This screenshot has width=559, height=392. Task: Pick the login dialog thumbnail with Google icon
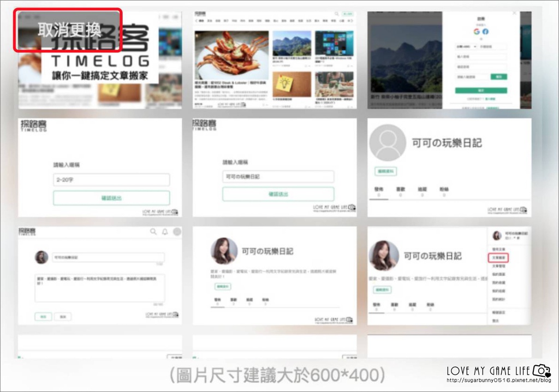(x=449, y=60)
